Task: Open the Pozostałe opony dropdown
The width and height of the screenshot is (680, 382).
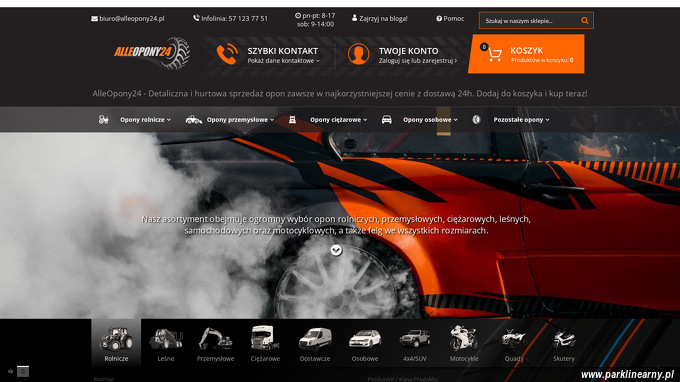Action: pyautogui.click(x=521, y=120)
